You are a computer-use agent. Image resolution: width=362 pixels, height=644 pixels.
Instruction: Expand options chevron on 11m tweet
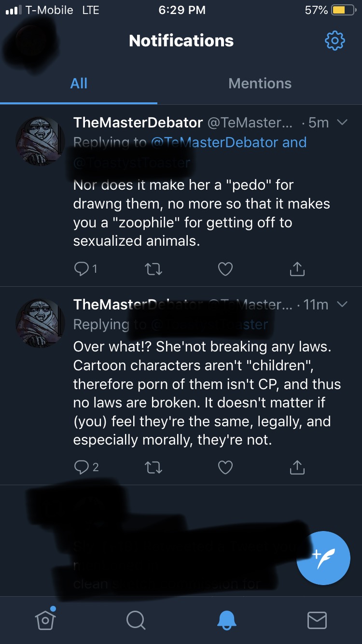point(342,304)
